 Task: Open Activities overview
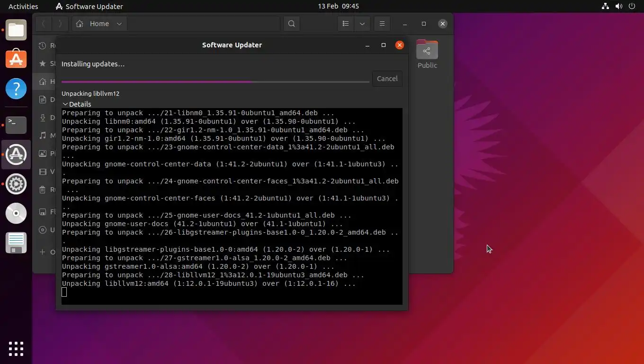coord(23,6)
